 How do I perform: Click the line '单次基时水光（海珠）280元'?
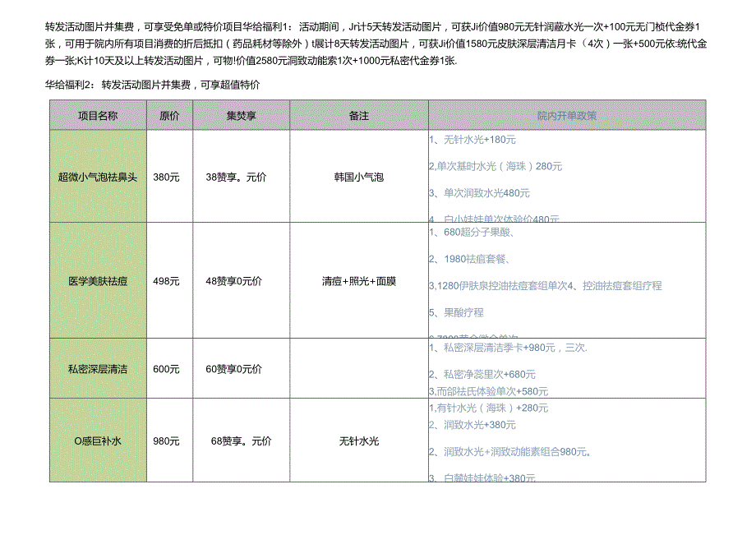coord(500,166)
